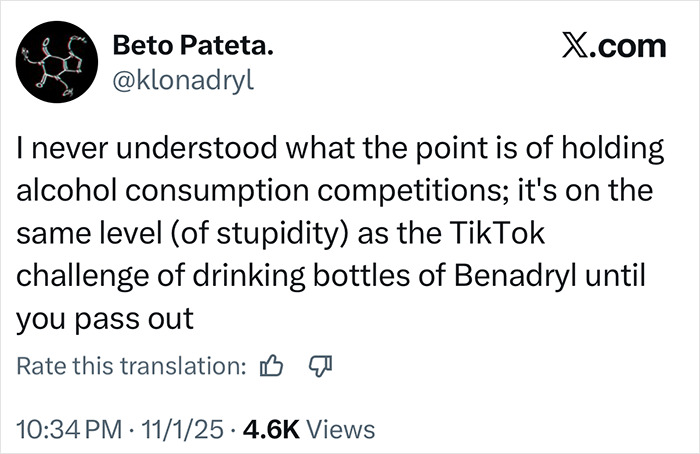This screenshot has width=700, height=454.
Task: Rate the translation with thumbs up
Action: [x=271, y=367]
